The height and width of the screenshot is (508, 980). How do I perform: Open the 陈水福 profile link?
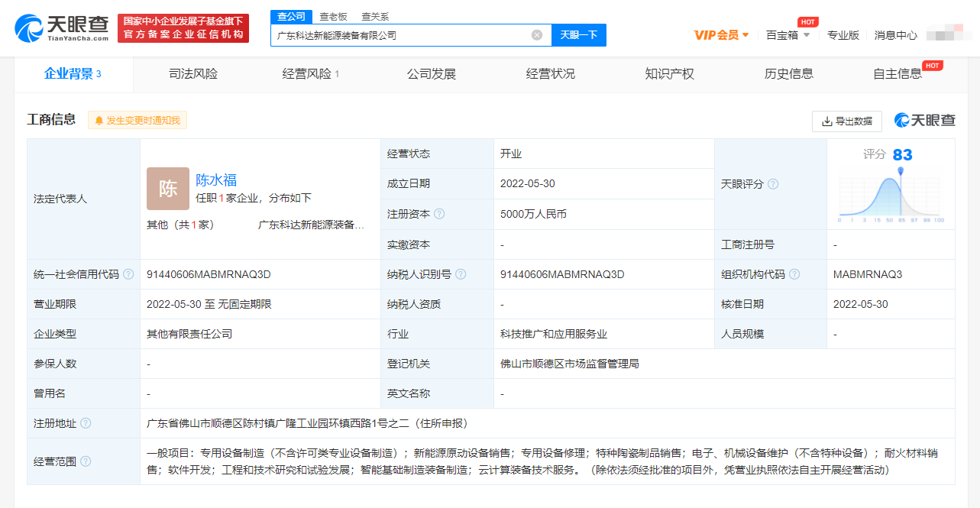click(216, 180)
